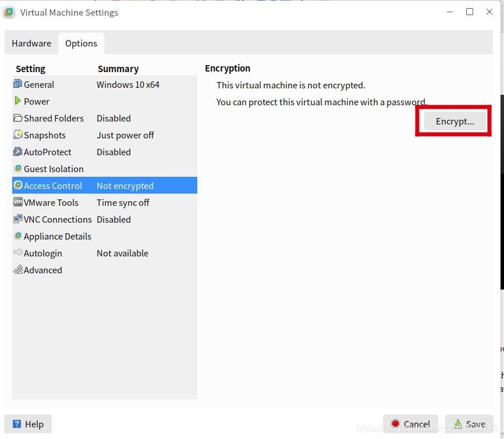Click the Advanced gears icon
Screen dimensions: 504x439
pyautogui.click(x=18, y=270)
